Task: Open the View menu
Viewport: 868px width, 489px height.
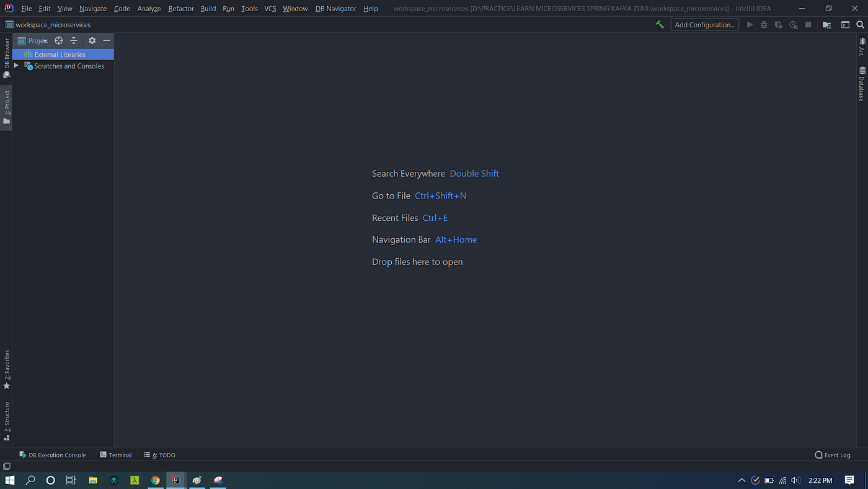Action: [x=65, y=9]
